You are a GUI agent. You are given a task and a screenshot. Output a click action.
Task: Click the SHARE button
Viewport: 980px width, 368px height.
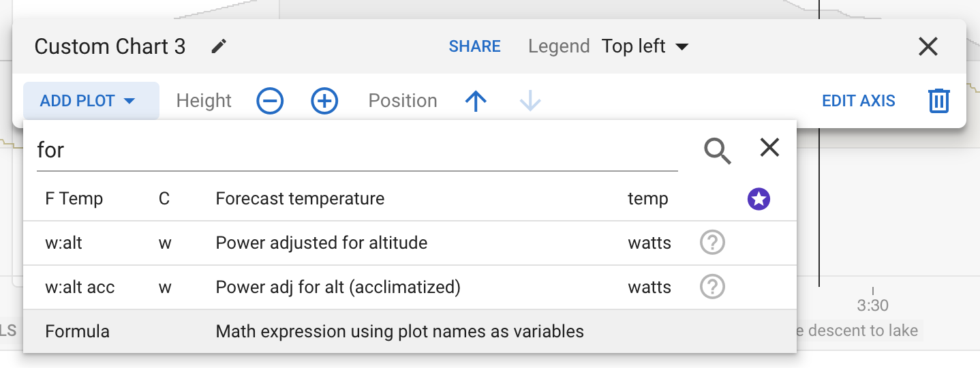pyautogui.click(x=474, y=46)
